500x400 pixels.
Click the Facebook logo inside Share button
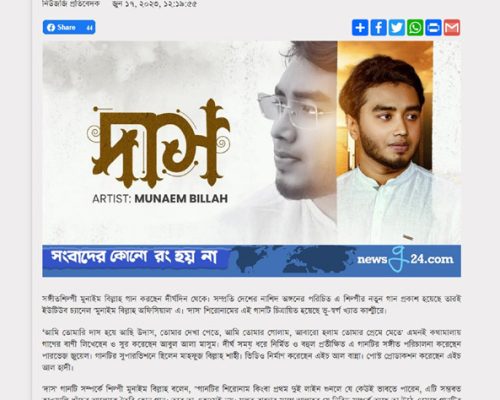coord(51,27)
